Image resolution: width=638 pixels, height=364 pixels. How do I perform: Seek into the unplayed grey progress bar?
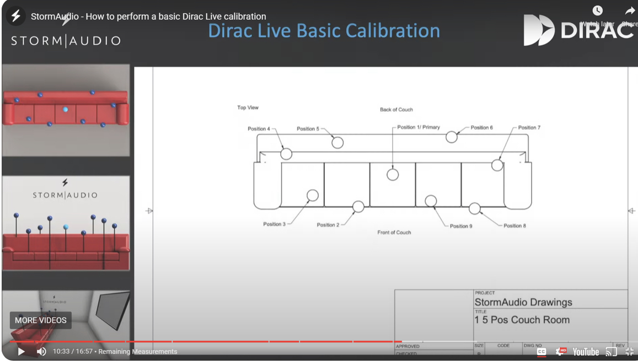tap(518, 341)
